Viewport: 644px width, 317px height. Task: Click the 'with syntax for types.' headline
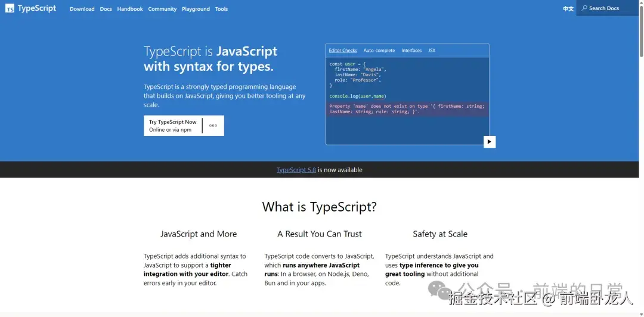coord(209,67)
